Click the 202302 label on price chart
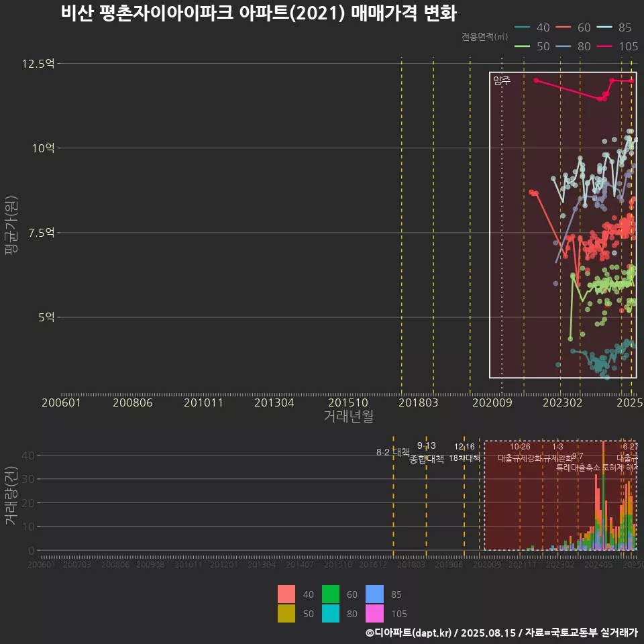 (563, 402)
